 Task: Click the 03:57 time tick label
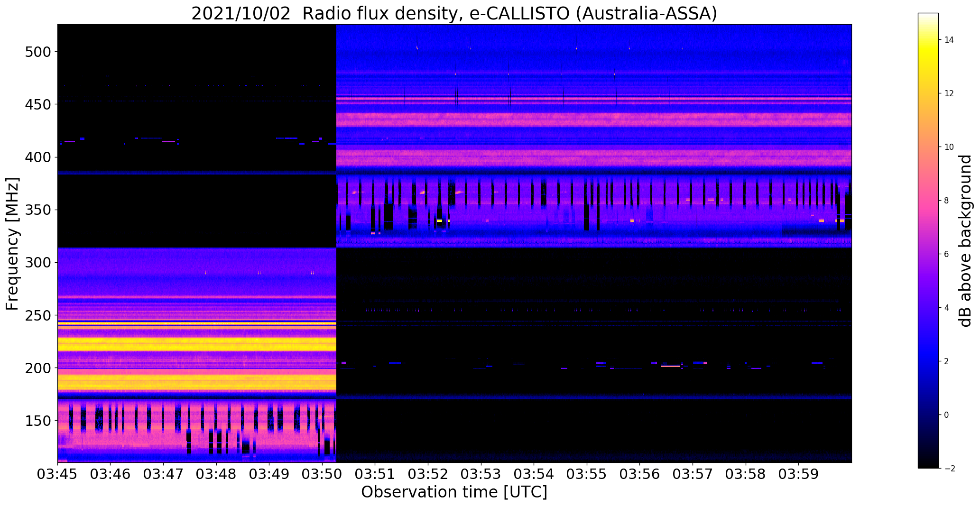[693, 474]
